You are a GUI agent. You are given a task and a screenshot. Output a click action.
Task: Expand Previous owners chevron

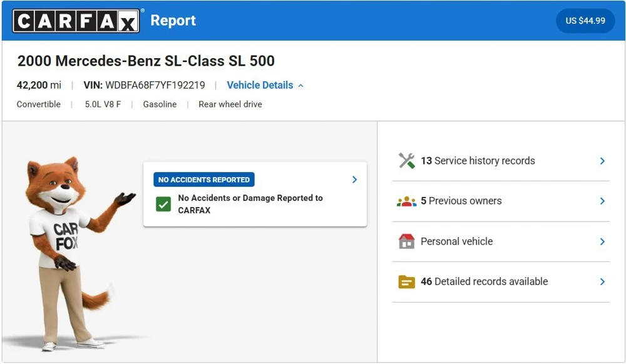602,201
